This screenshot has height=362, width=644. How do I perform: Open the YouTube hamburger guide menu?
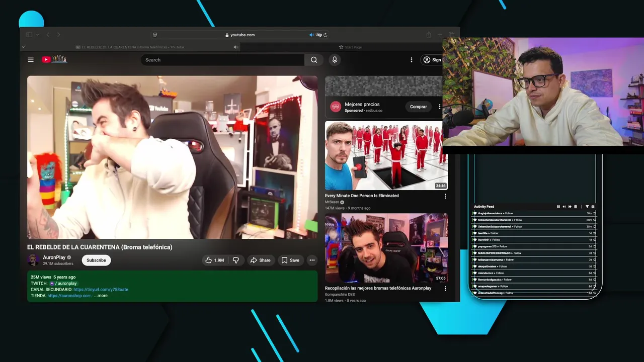(x=31, y=60)
